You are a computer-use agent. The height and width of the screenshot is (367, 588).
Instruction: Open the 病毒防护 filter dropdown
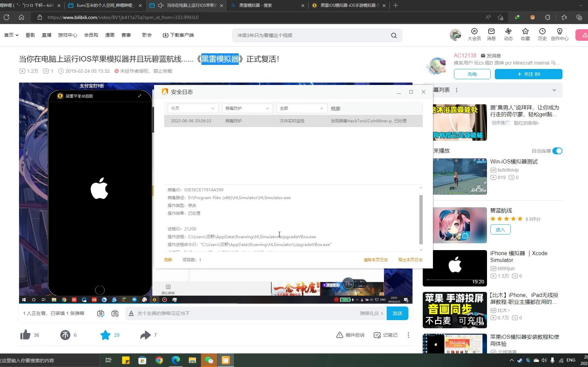[x=247, y=108]
